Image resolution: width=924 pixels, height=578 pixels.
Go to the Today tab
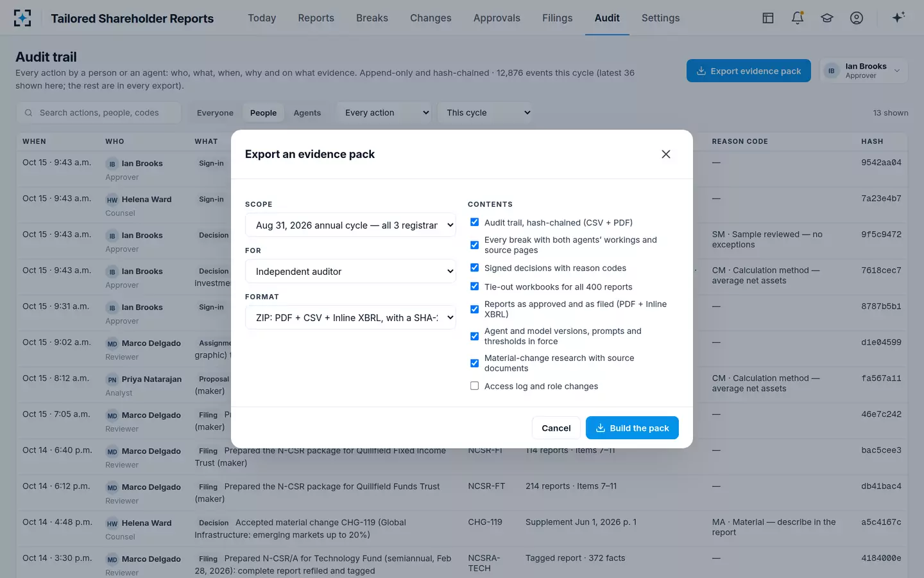click(x=262, y=18)
